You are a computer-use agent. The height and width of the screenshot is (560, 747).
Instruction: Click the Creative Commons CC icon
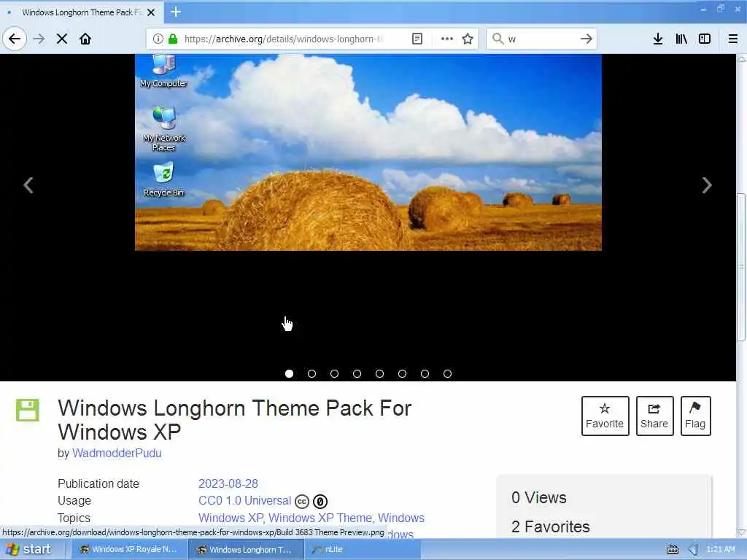[302, 502]
